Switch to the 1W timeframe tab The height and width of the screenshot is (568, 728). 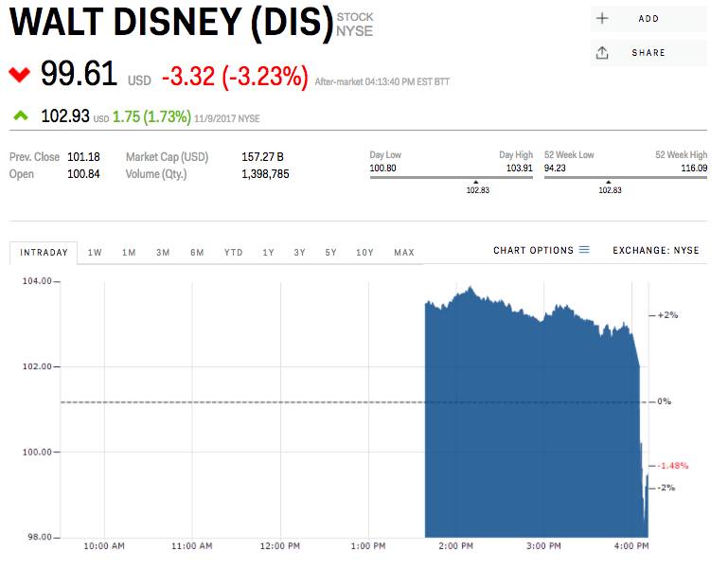tap(95, 253)
